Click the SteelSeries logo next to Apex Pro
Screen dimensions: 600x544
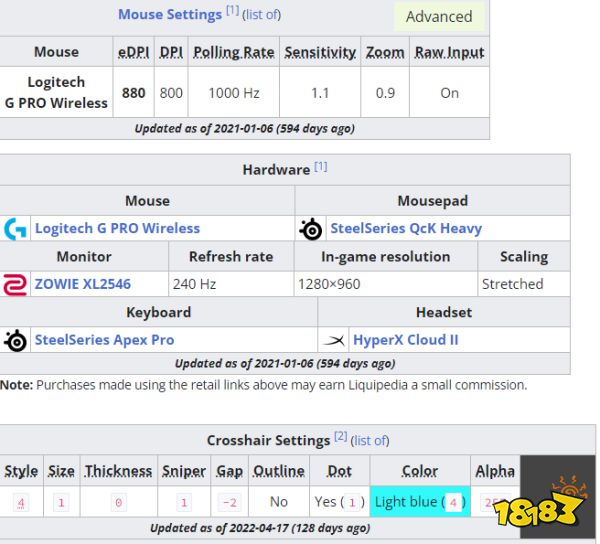tap(15, 340)
